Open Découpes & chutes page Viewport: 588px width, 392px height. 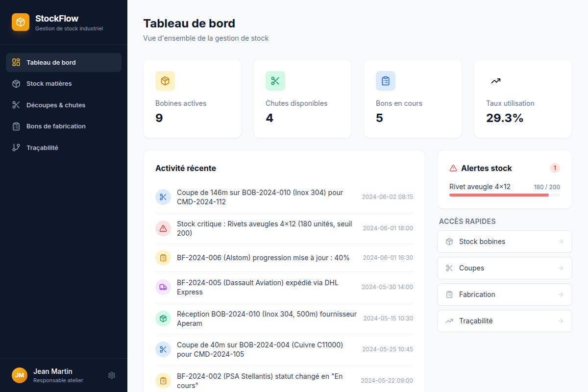(64, 105)
